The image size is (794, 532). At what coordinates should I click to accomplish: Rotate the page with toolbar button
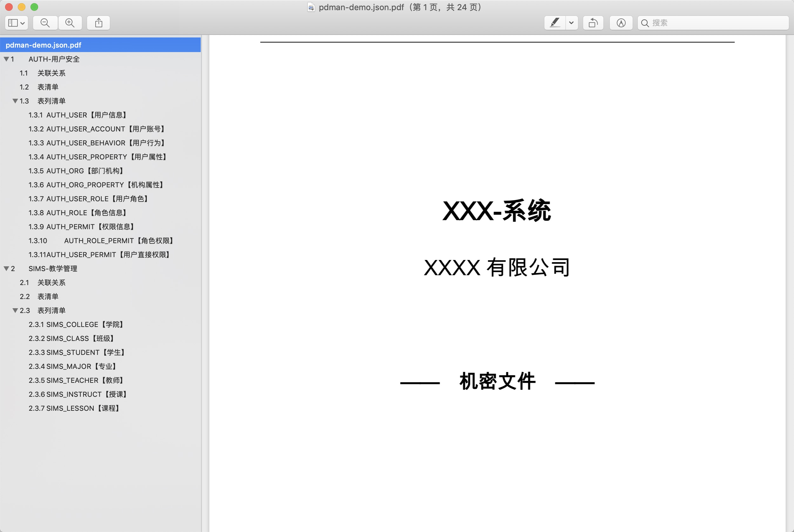593,23
